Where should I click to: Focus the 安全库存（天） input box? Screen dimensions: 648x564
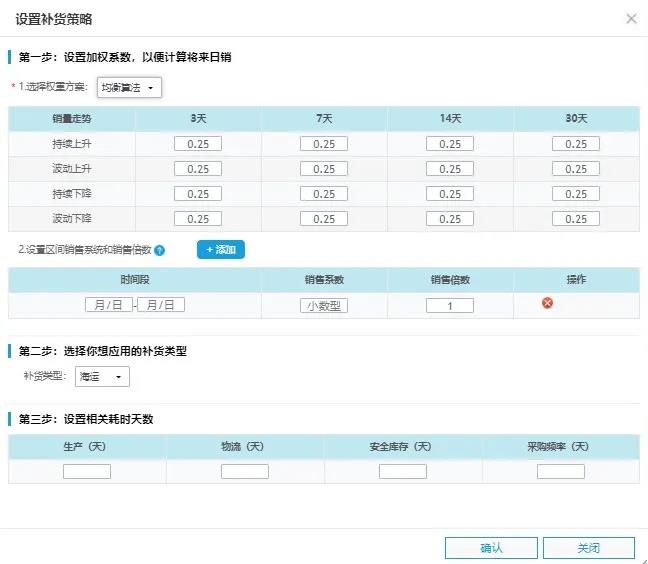tap(403, 471)
